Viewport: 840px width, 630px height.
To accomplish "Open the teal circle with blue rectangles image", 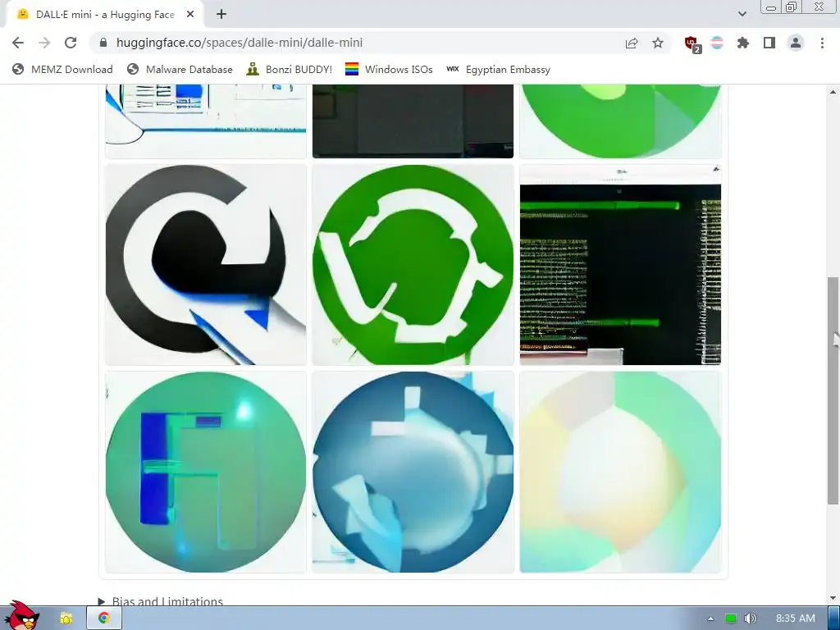I will [x=206, y=472].
